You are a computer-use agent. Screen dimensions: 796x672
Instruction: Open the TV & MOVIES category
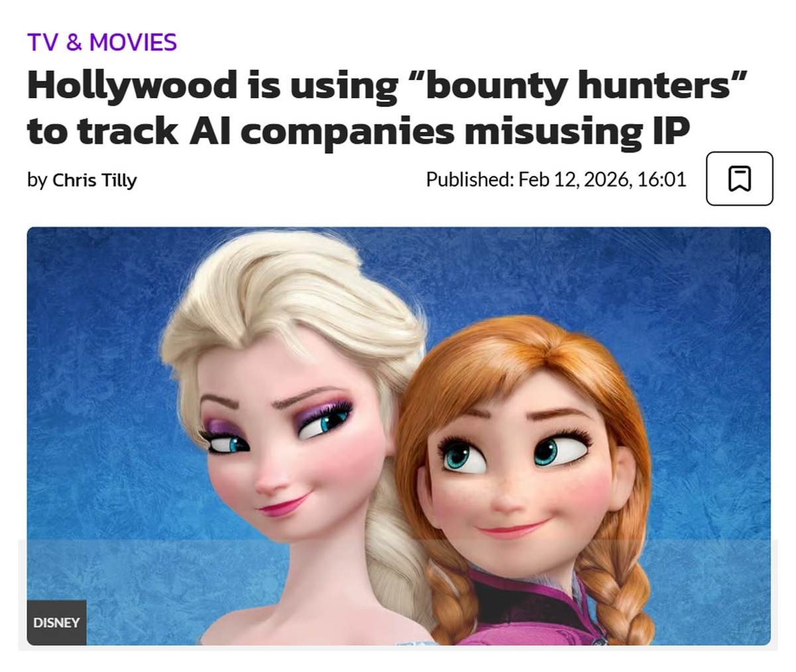(x=102, y=42)
